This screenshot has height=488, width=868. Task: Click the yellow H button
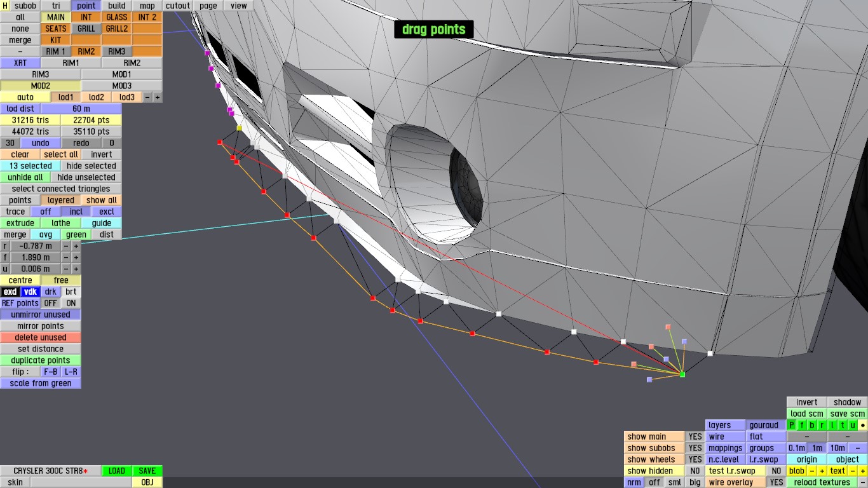pyautogui.click(x=5, y=6)
